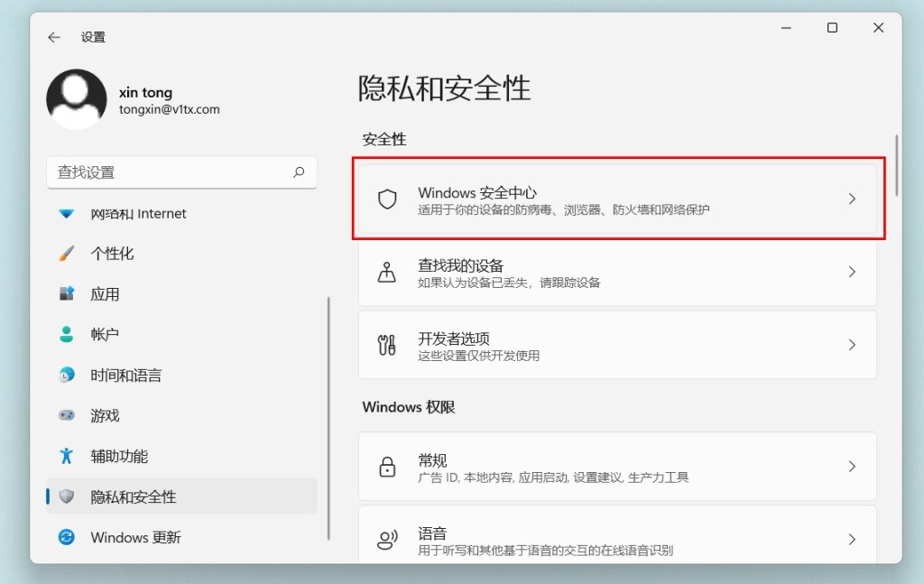Viewport: 924px width, 584px height.
Task: Click the search magnifier icon
Action: [x=299, y=172]
